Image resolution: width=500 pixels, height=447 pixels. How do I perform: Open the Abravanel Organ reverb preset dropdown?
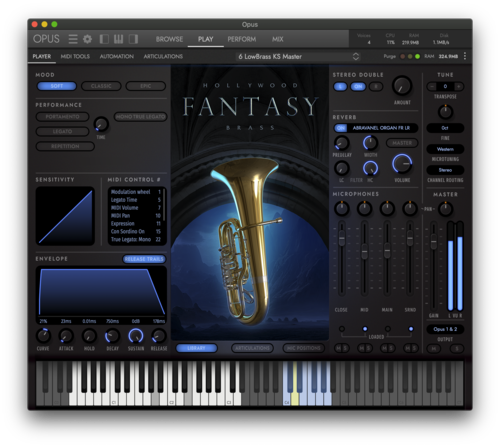click(x=382, y=128)
